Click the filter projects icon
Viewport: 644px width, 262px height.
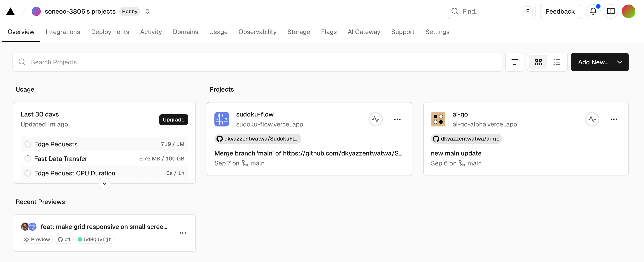514,62
